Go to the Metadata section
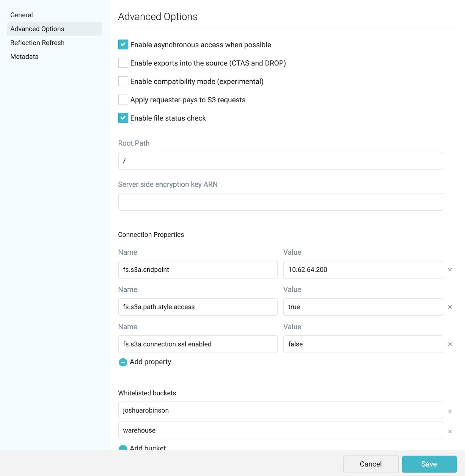The width and height of the screenshot is (465, 476). [x=24, y=57]
